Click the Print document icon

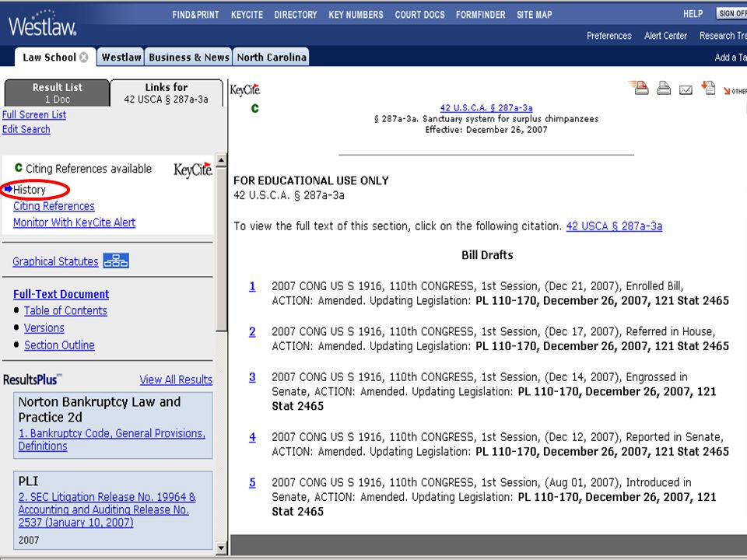click(x=664, y=88)
